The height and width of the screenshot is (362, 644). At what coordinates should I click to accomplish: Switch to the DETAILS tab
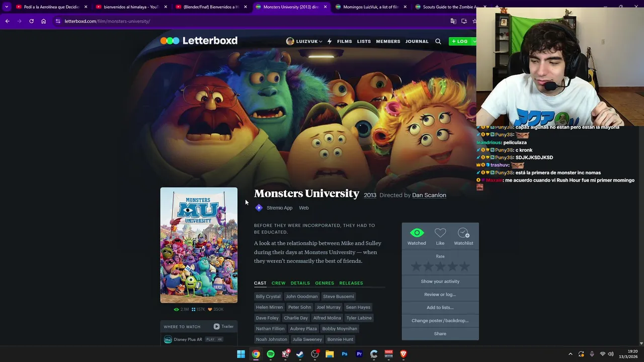(300, 283)
